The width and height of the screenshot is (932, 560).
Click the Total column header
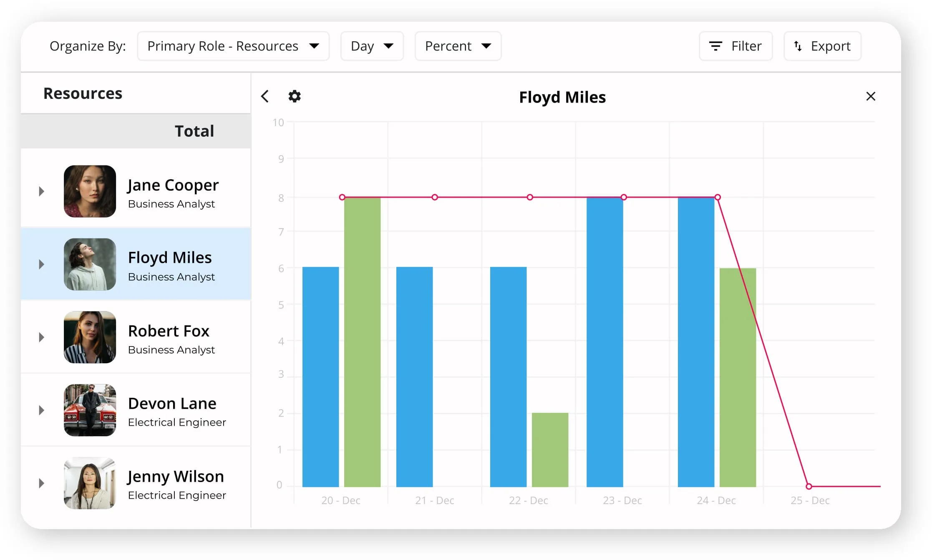click(194, 131)
